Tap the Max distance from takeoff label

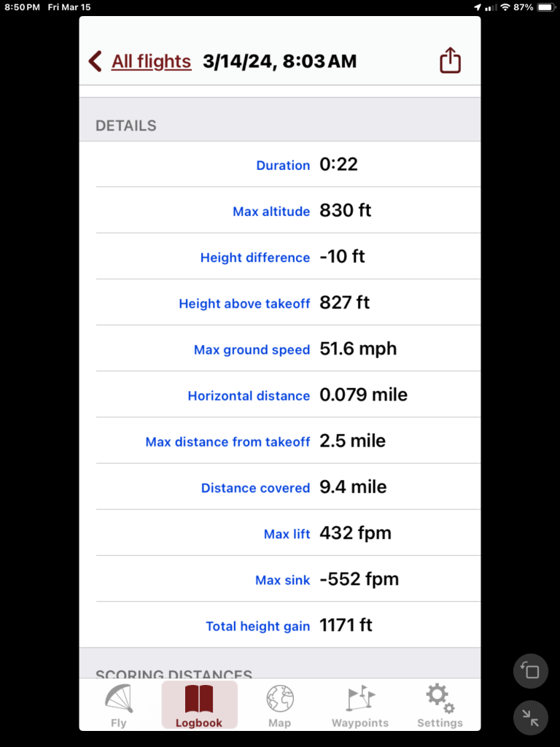pos(227,442)
